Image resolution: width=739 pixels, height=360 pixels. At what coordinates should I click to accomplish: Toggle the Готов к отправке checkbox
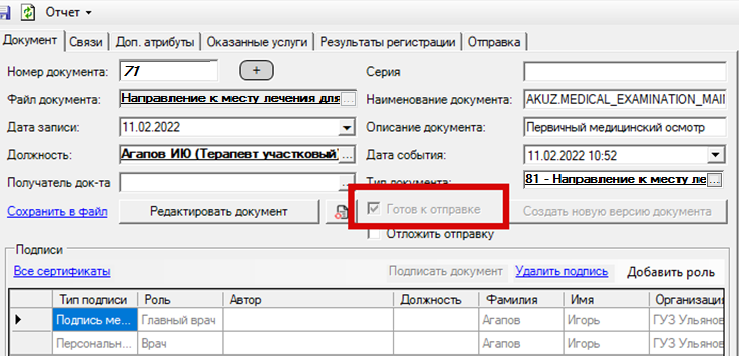tap(374, 209)
